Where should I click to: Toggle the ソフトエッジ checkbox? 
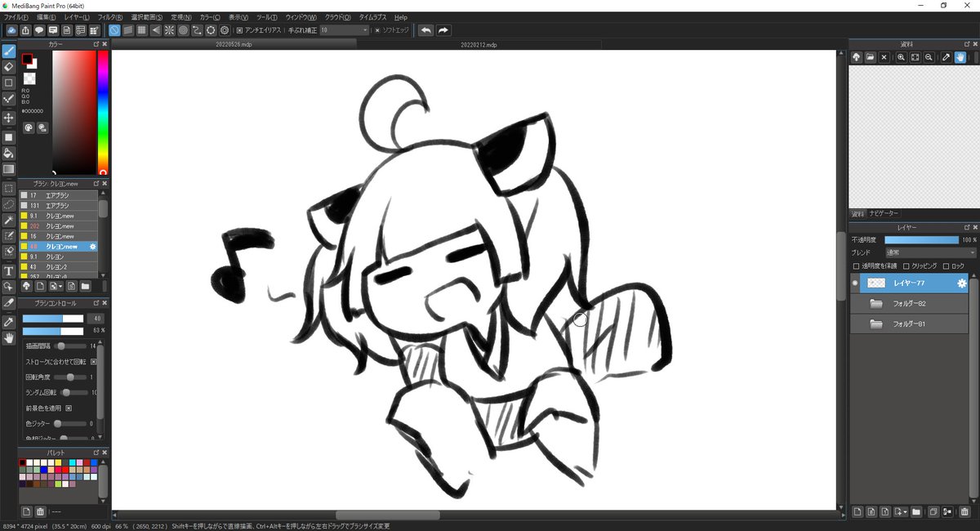377,30
